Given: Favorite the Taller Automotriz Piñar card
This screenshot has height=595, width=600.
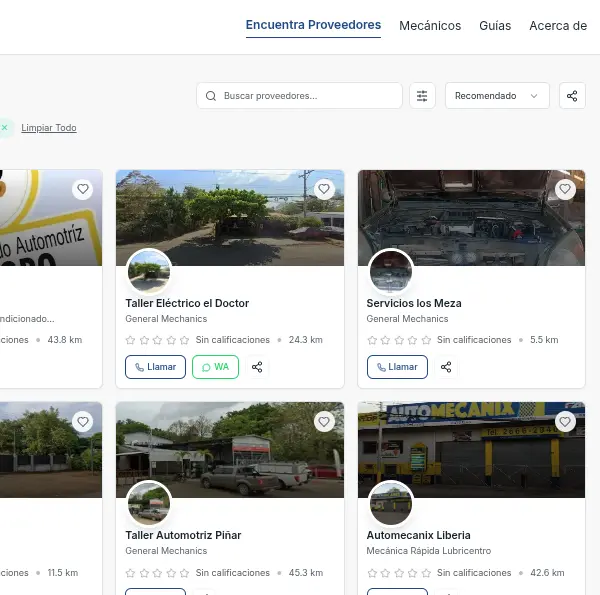Looking at the screenshot, I should click(x=324, y=422).
